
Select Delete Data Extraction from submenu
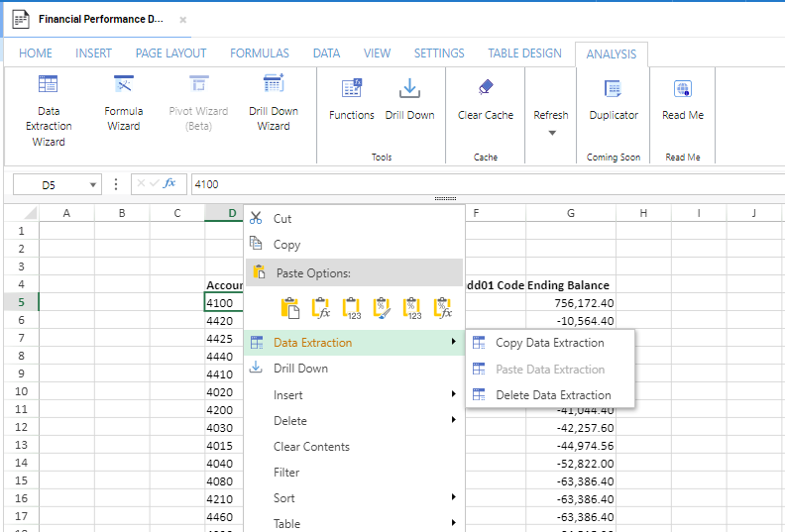553,394
